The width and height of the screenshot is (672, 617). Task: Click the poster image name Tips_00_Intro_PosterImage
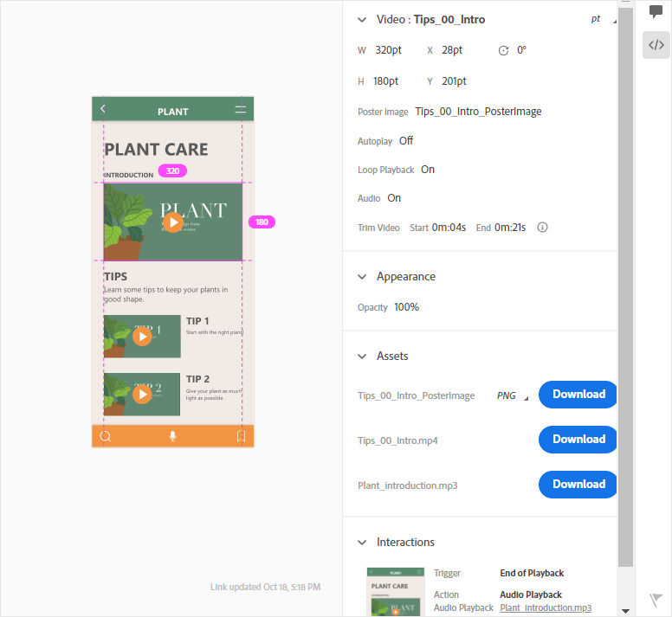click(478, 112)
